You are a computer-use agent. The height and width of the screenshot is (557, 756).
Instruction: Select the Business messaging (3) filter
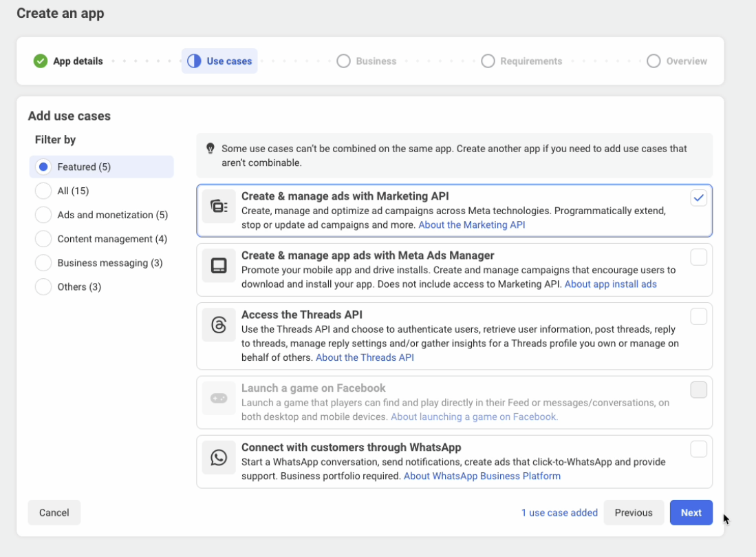pos(99,263)
